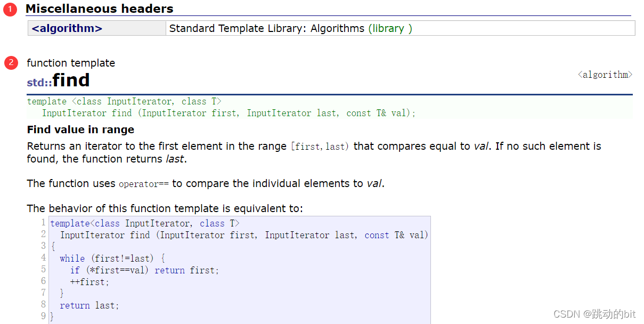Click code line "++first;"
The width and height of the screenshot is (644, 324).
pyautogui.click(x=89, y=282)
